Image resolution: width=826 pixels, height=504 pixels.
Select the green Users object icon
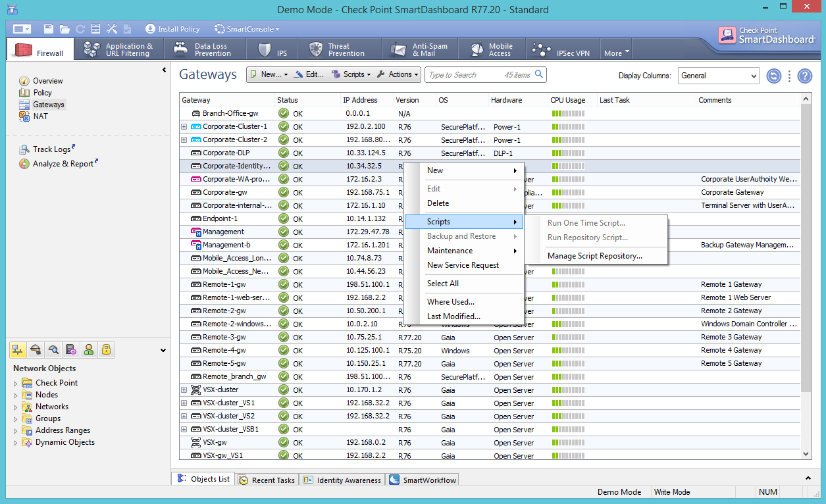[88, 349]
